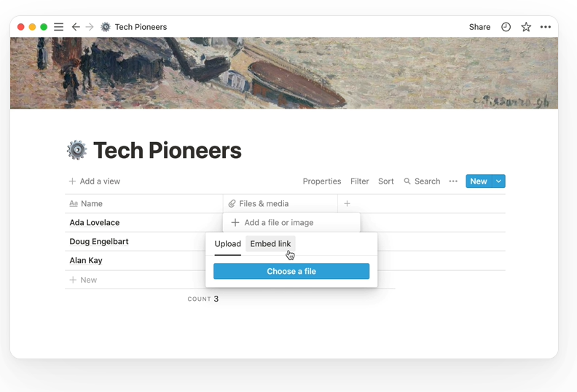The image size is (577, 392).
Task: Go back with the left arrow
Action: coord(76,27)
